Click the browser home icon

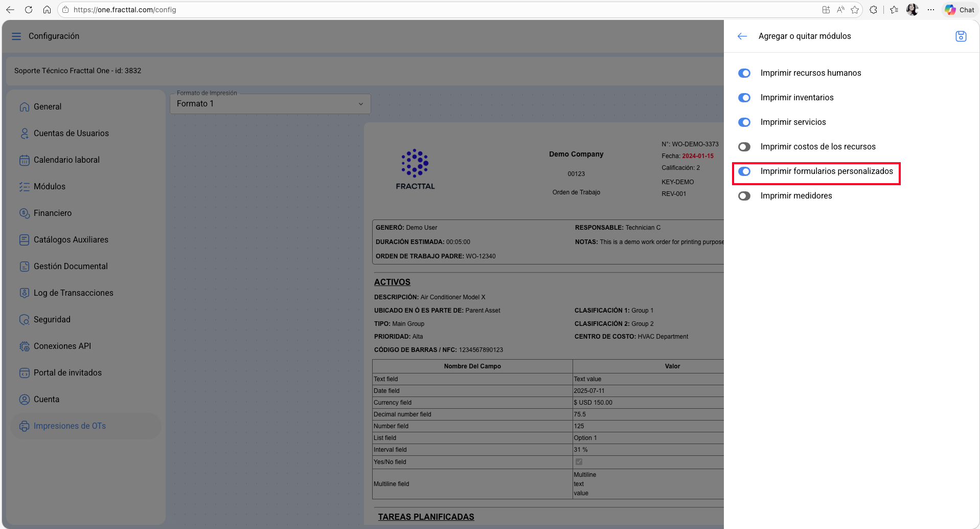pos(47,10)
